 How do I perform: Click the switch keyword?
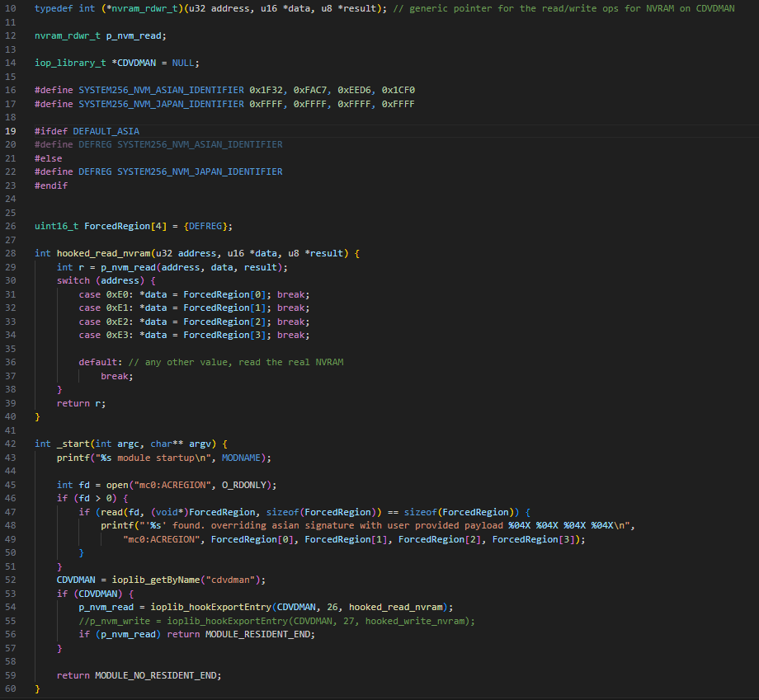[x=73, y=280]
